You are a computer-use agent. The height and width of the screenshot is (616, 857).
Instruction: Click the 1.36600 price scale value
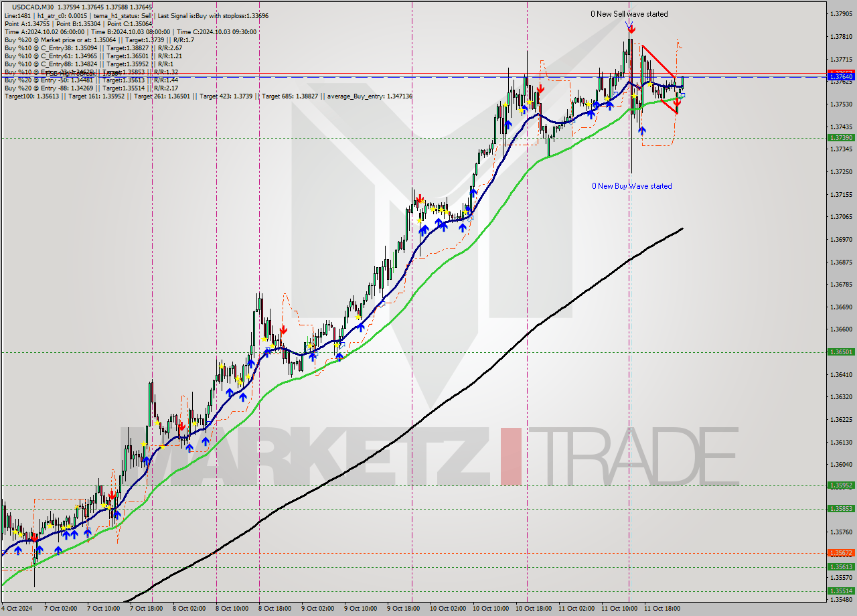tap(841, 329)
